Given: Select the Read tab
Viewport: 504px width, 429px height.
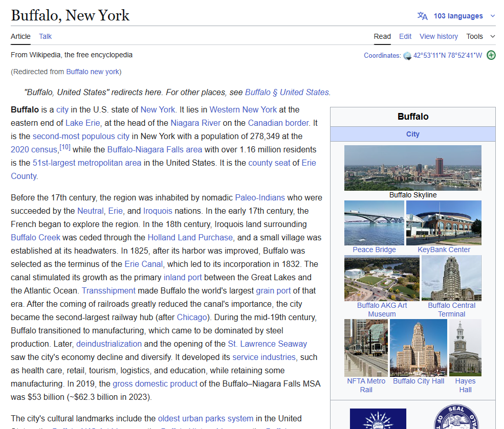Looking at the screenshot, I should coord(382,36).
